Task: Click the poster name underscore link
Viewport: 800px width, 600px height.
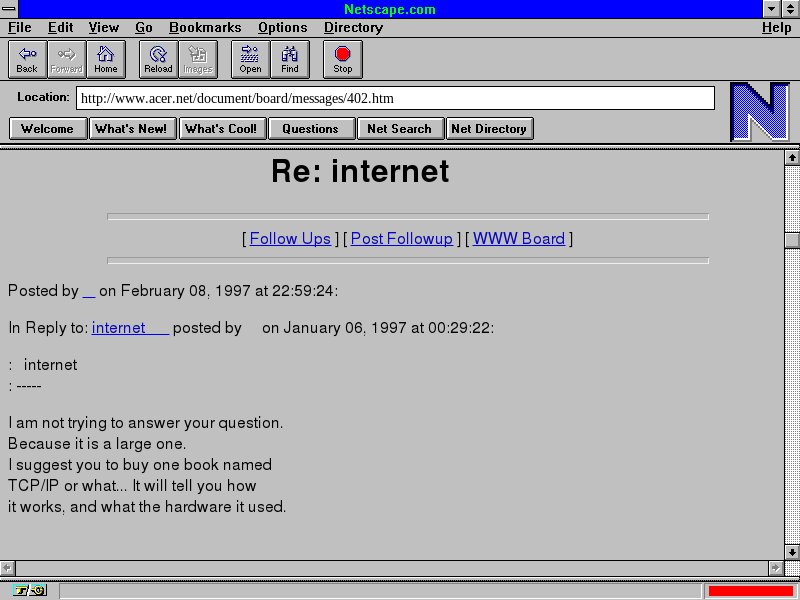Action: tap(89, 293)
